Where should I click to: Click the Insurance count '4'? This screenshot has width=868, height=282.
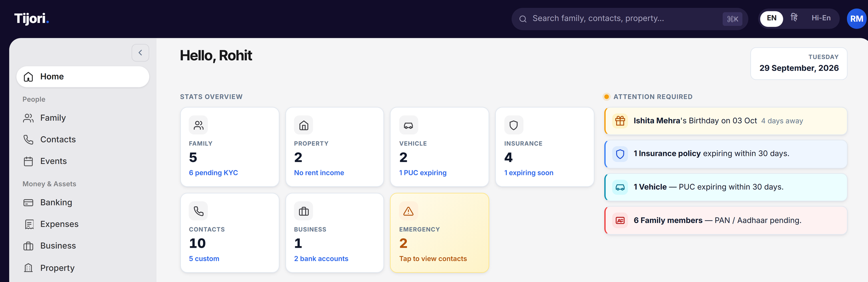(x=509, y=158)
